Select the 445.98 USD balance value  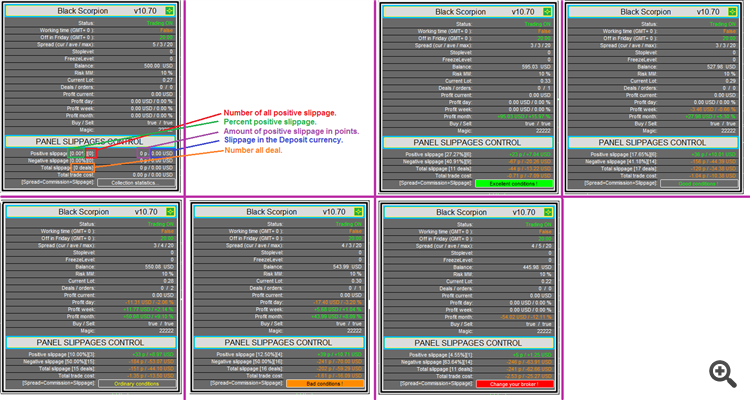tap(537, 267)
